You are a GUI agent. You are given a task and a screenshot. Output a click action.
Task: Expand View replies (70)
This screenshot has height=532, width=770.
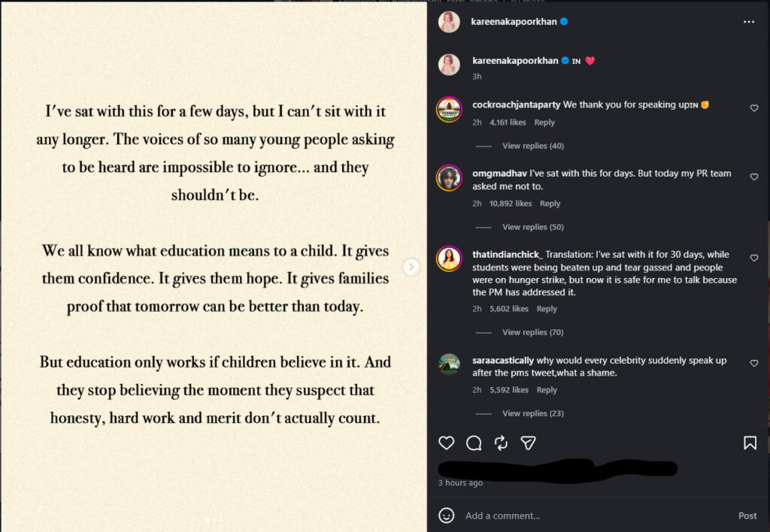pyautogui.click(x=533, y=332)
